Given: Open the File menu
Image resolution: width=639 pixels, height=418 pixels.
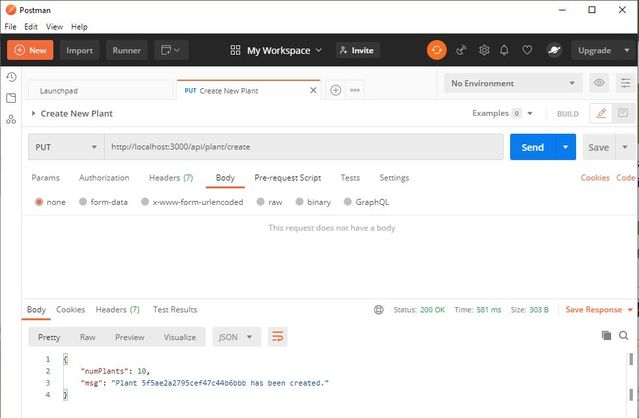Looking at the screenshot, I should (11, 27).
